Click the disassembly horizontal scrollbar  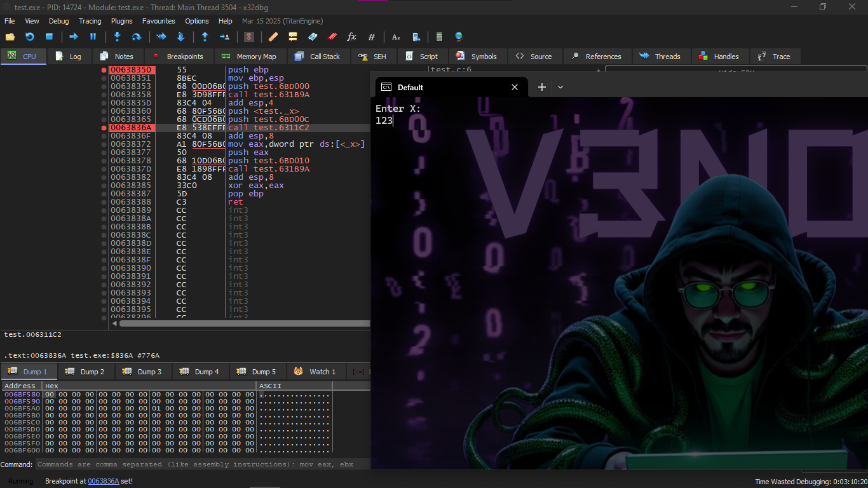point(241,323)
